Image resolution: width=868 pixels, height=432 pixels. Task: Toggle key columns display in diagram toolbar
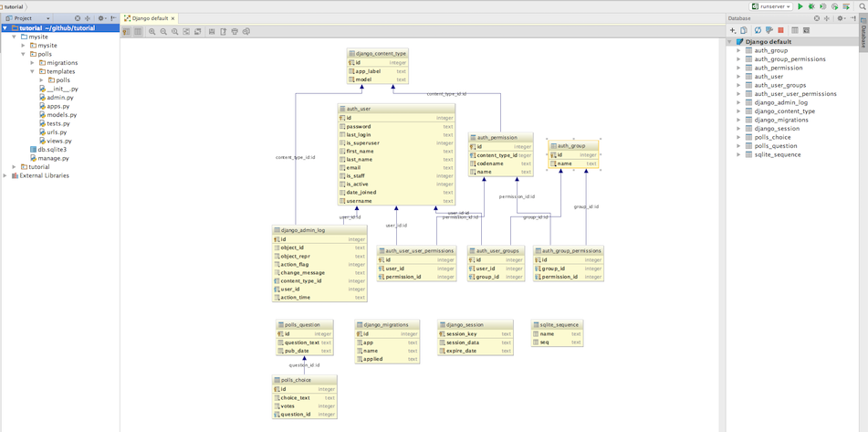pyautogui.click(x=126, y=32)
